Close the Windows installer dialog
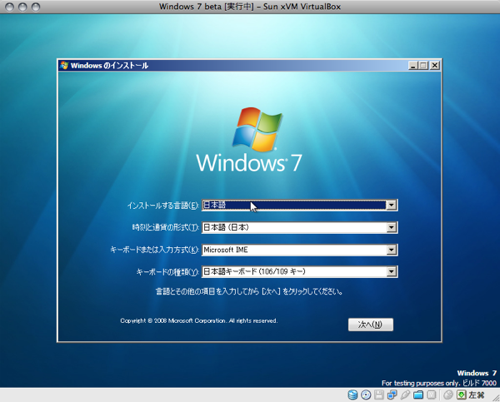Screen dimensions: 500x402 coord(435,66)
